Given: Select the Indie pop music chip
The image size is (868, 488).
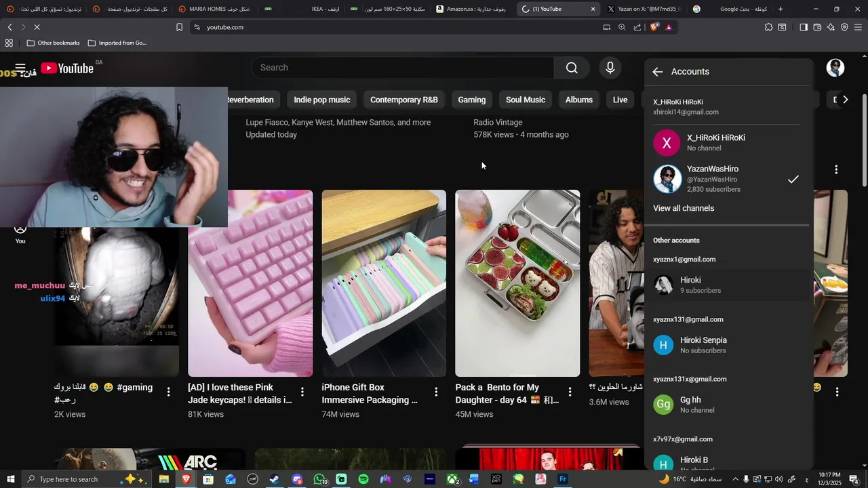Looking at the screenshot, I should click(x=321, y=100).
